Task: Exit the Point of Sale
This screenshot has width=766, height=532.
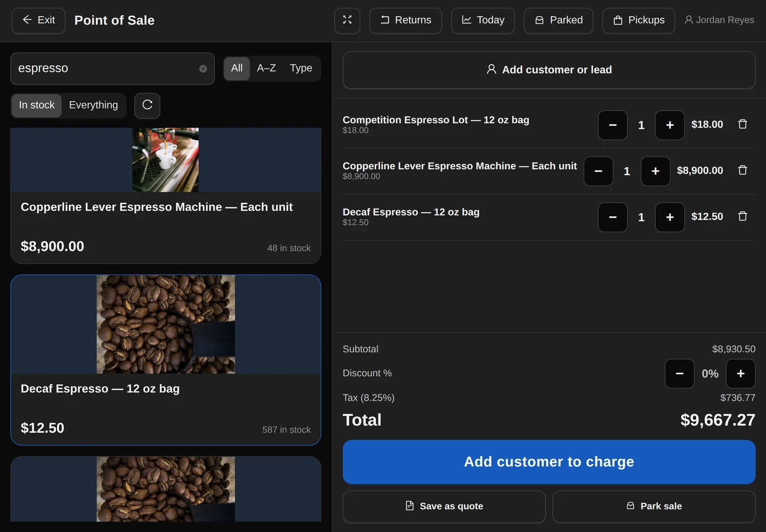Action: coord(38,20)
